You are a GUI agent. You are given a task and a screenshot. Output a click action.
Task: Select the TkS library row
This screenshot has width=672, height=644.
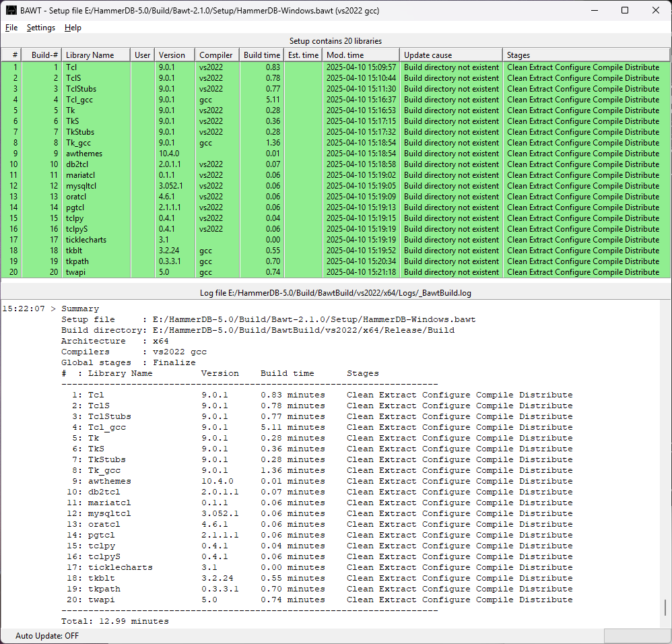[x=335, y=121]
